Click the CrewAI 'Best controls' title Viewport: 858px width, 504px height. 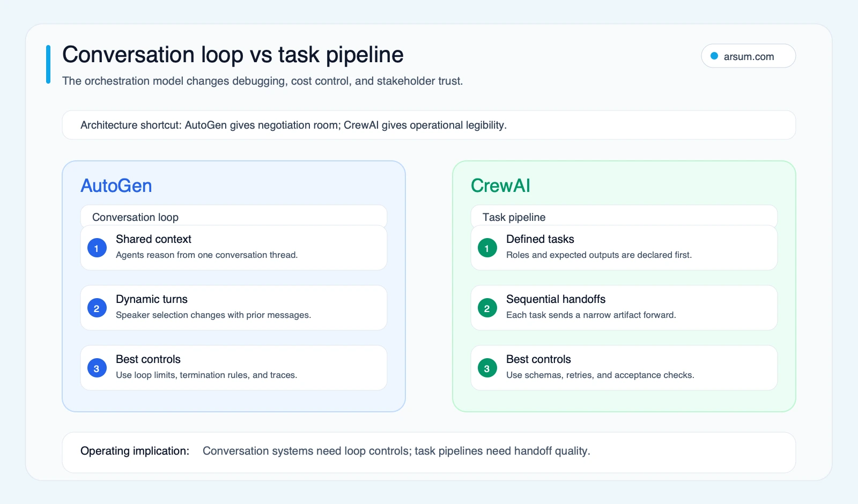(538, 359)
